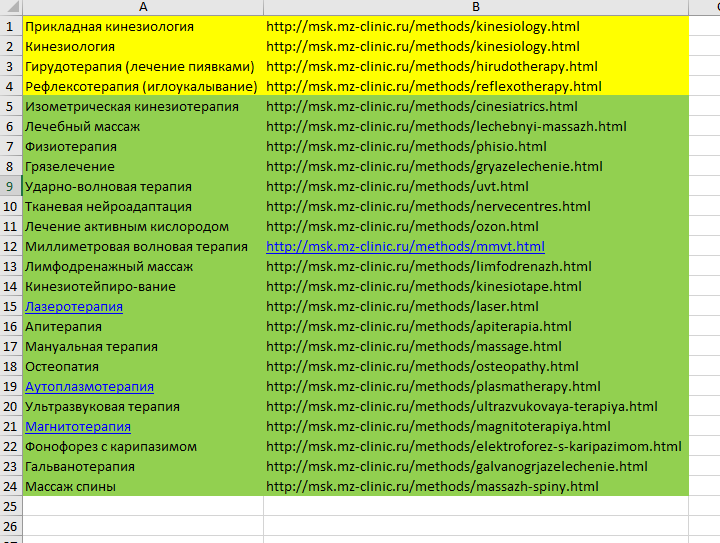Select row 25 header
720x543 pixels.
point(10,507)
